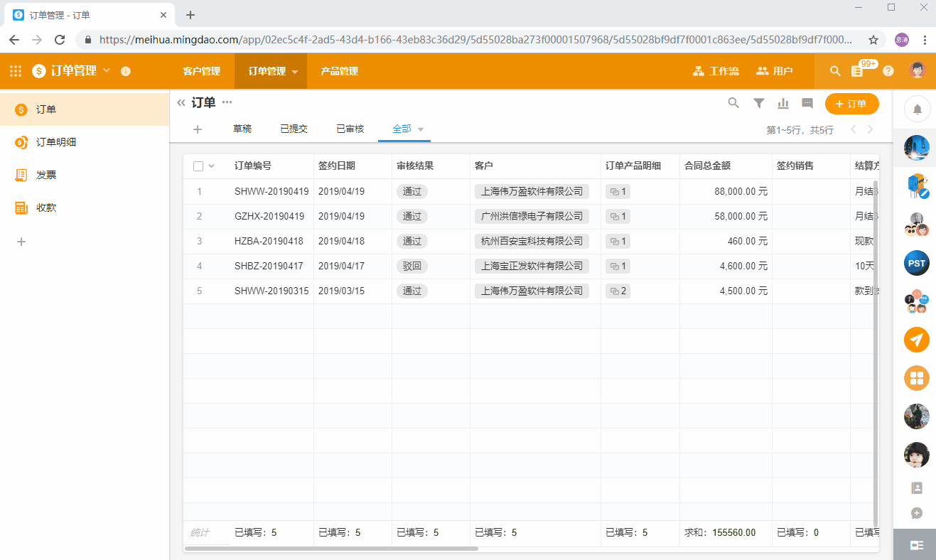Expand the 订单管理 app title dropdown
This screenshot has width=936, height=560.
pos(107,70)
